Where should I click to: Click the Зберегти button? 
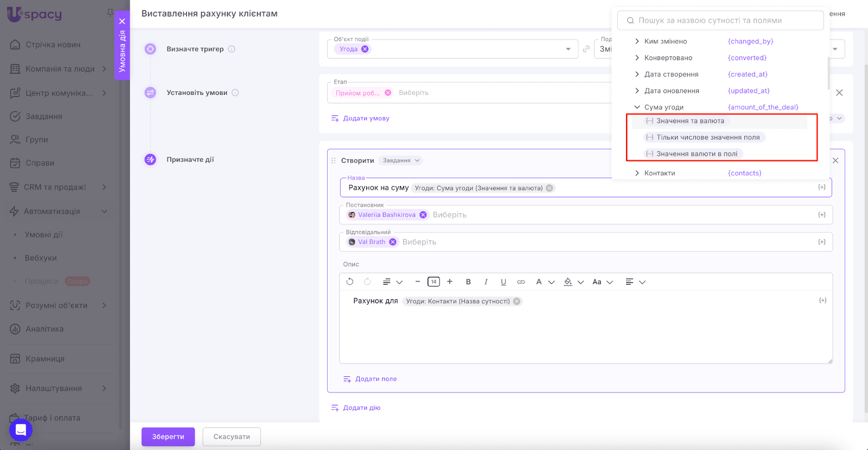168,436
